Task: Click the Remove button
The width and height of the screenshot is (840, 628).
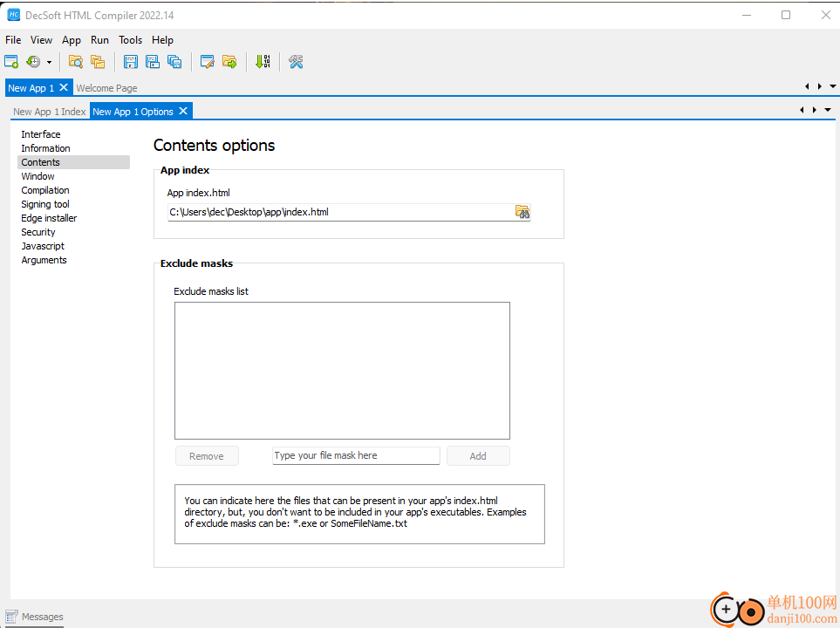Action: pyautogui.click(x=206, y=456)
